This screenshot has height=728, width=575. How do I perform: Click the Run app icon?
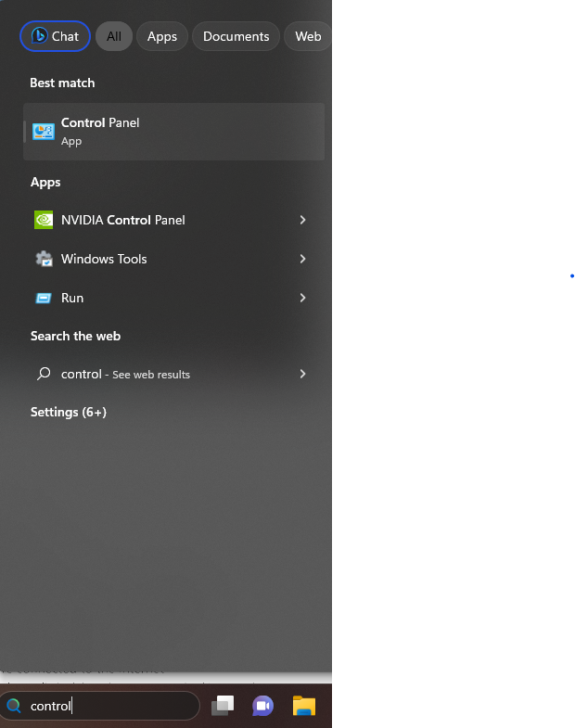coord(44,298)
